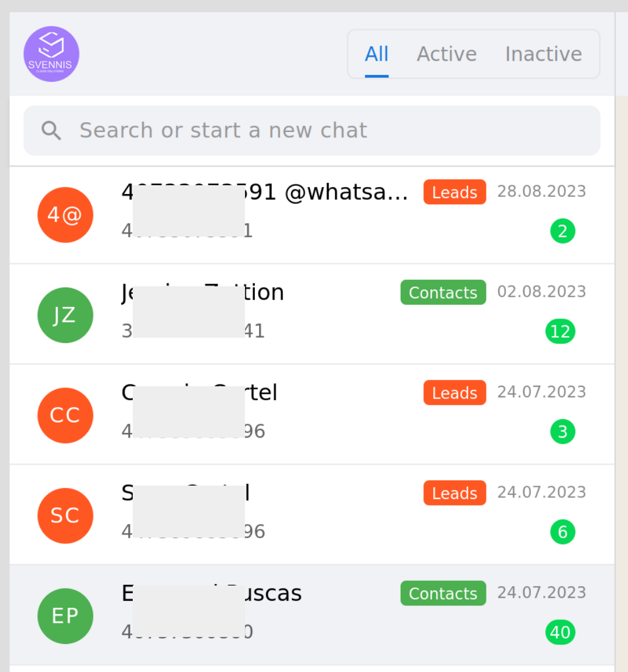Open the orange 4@ avatar chat
Image resolution: width=628 pixels, height=672 pixels.
point(65,214)
